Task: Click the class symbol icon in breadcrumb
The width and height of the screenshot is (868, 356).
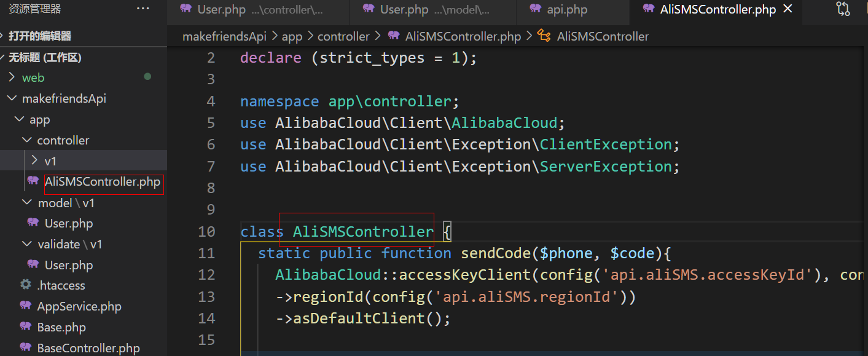Action: [544, 36]
